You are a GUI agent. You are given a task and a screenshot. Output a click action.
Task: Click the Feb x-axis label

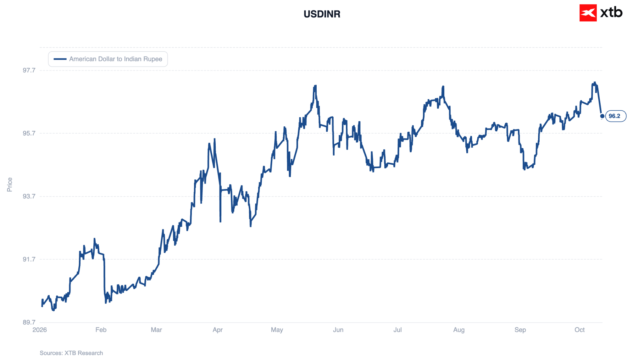(x=101, y=330)
